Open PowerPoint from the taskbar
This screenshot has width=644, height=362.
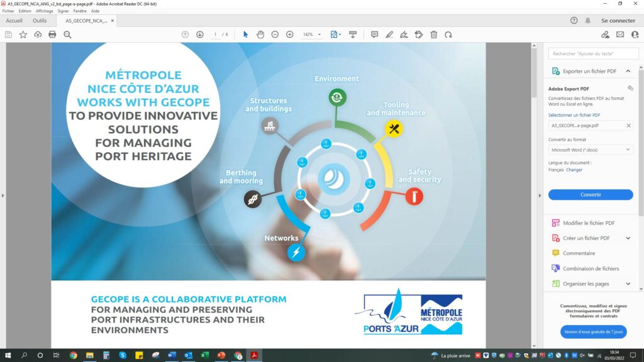(221, 356)
